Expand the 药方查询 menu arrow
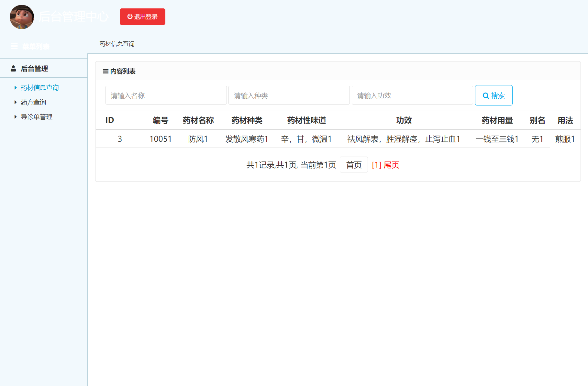The height and width of the screenshot is (386, 588). pyautogui.click(x=15, y=102)
